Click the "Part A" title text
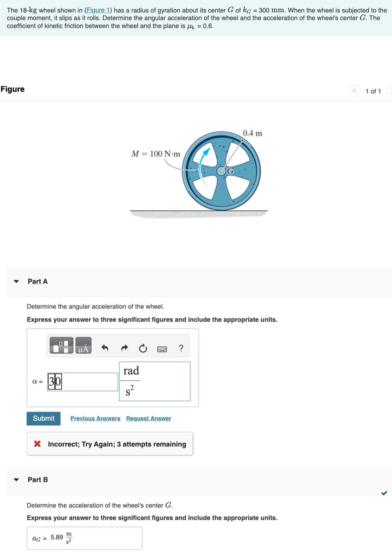This screenshot has height=553, width=392. (x=38, y=282)
